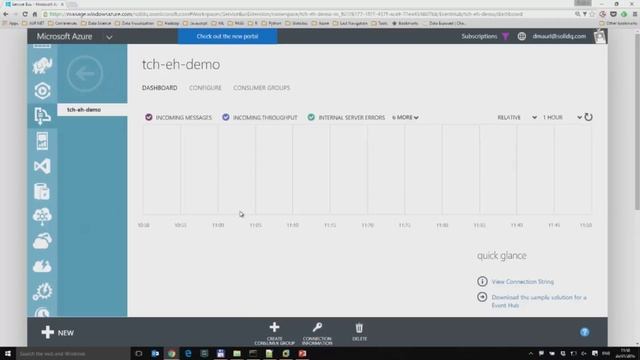The image size is (640, 360).
Task: Open the account avatar picture
Action: pyautogui.click(x=600, y=36)
